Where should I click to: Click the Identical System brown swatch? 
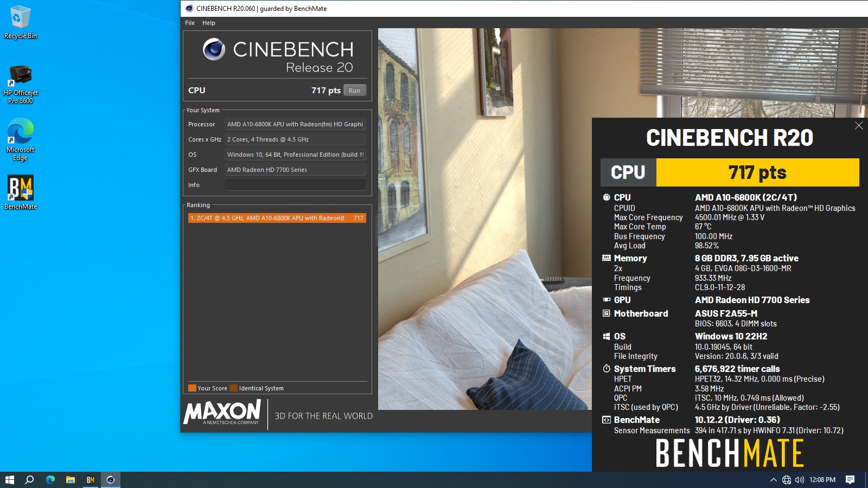(x=233, y=388)
